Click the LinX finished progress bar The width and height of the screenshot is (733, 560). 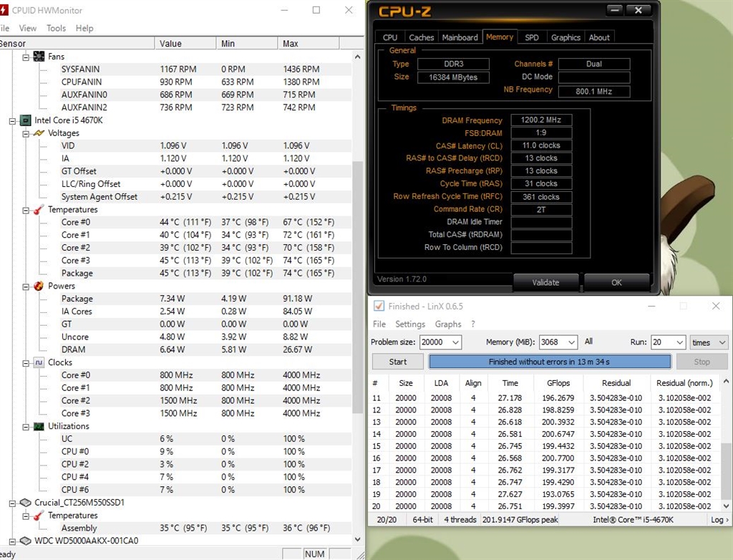tap(549, 362)
